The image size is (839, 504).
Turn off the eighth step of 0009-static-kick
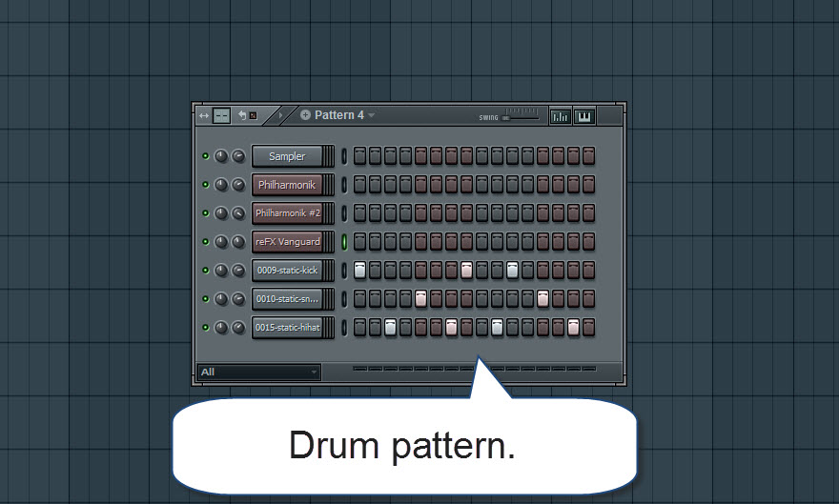point(466,271)
